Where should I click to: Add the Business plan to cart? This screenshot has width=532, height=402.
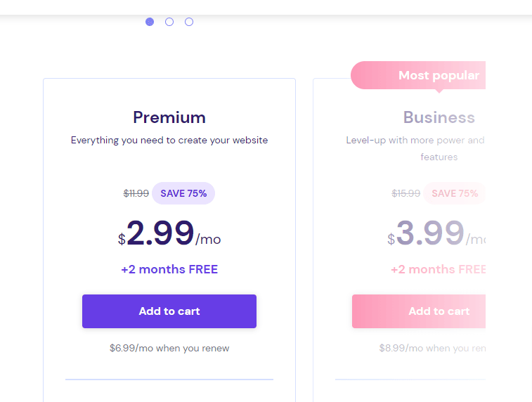pyautogui.click(x=419, y=311)
